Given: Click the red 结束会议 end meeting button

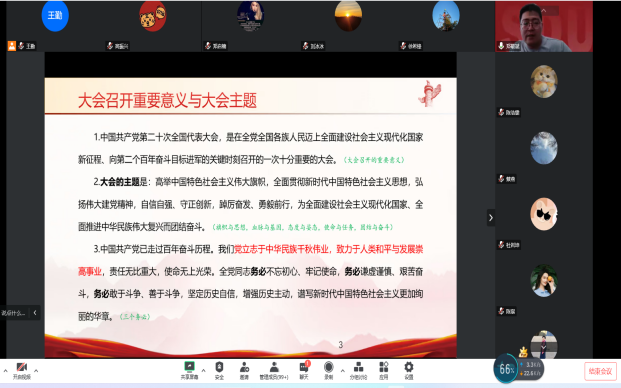Looking at the screenshot, I should click(600, 371).
